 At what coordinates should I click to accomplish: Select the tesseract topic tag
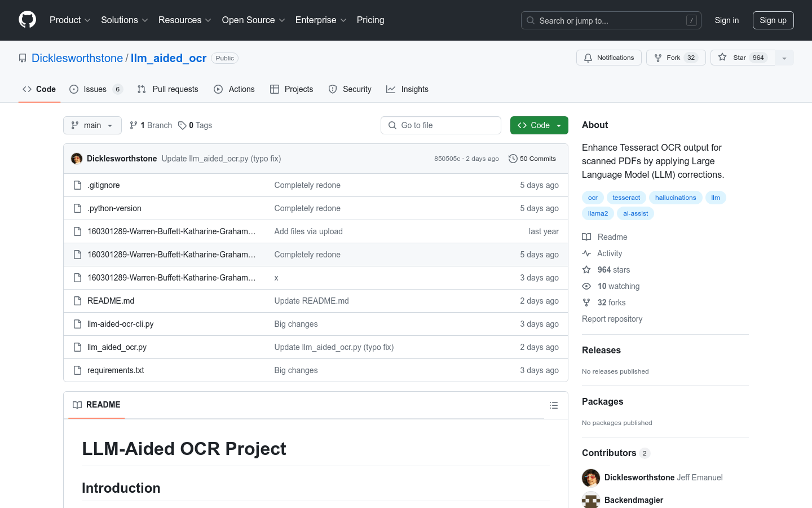tap(626, 198)
